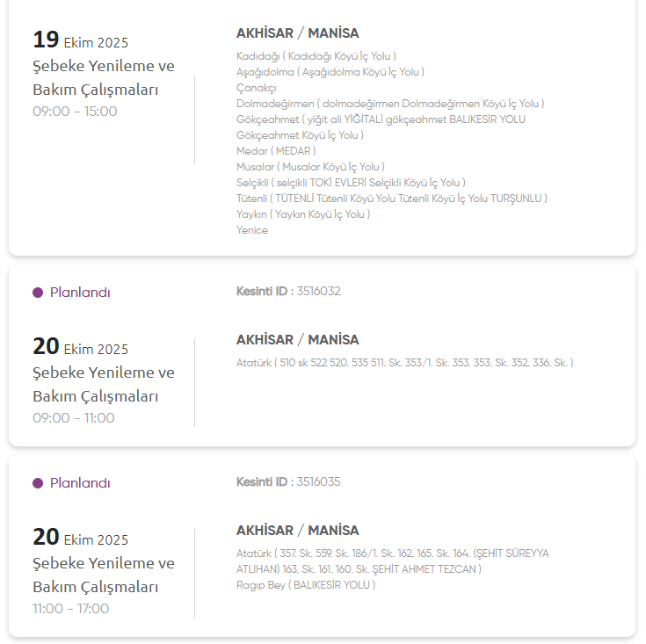Click the Ragıp Bey ( BALIKESİR YOLU ) entry
646x644 pixels.
[305, 584]
